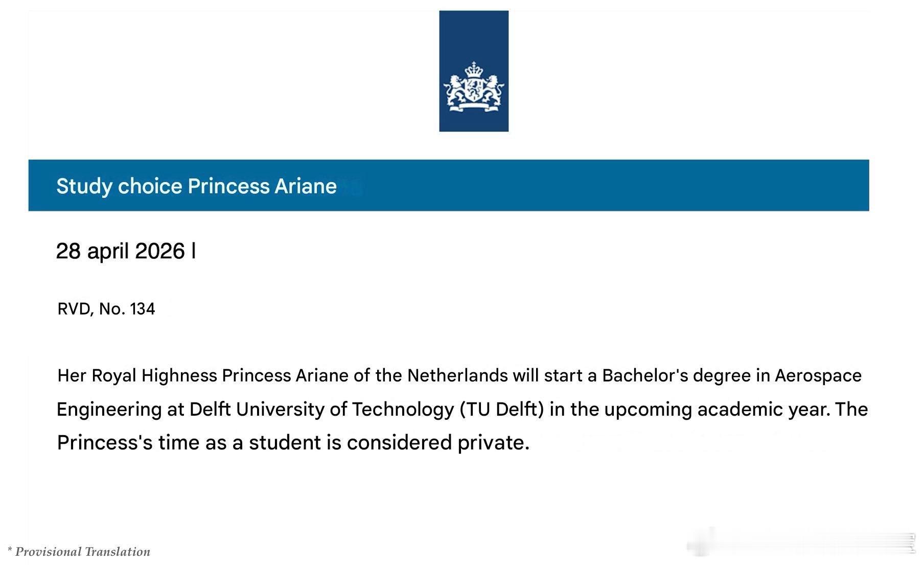
Task: Click the '(TU Delft)' abbreviation
Action: 502,410
